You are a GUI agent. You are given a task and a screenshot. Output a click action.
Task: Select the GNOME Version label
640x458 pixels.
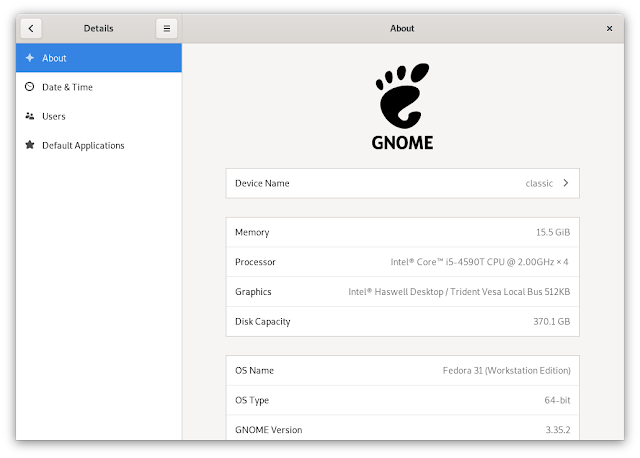coord(269,430)
